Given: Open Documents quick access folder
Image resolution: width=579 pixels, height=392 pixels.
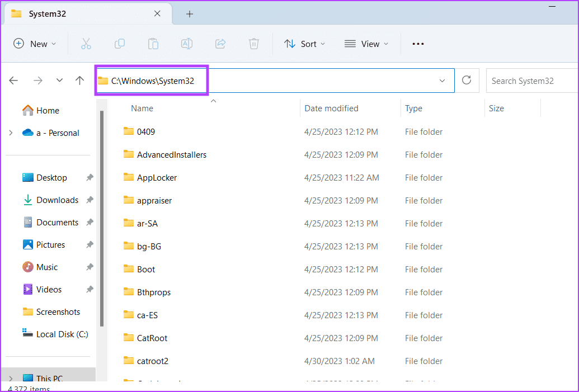Looking at the screenshot, I should click(50, 222).
